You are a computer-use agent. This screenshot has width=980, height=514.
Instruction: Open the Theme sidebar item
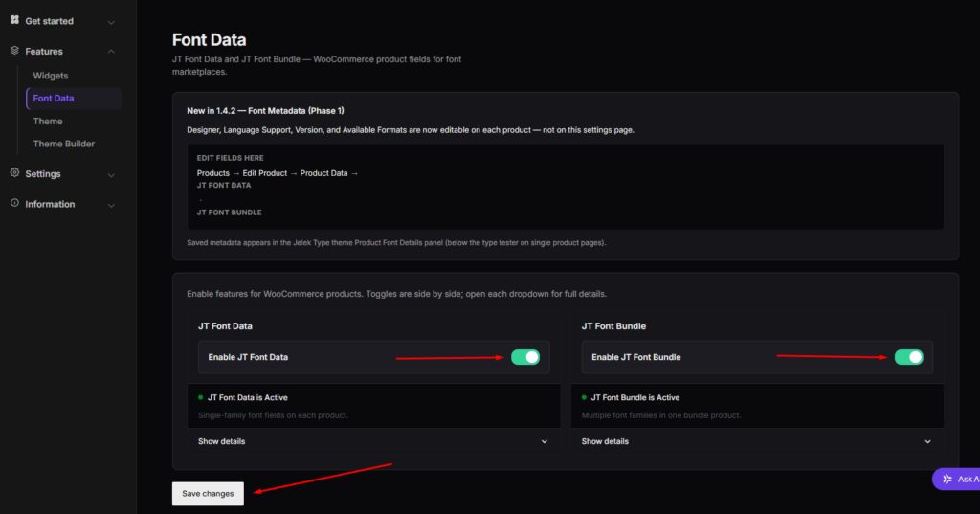48,122
